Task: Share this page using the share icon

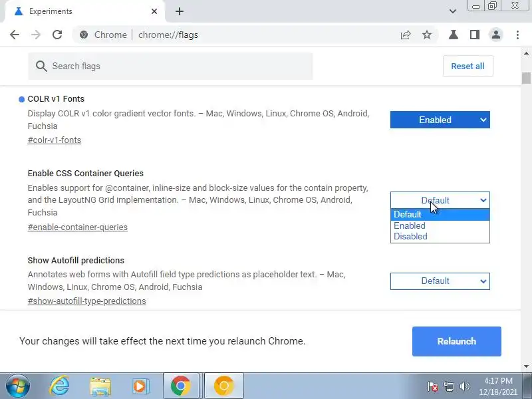Action: pos(406,35)
